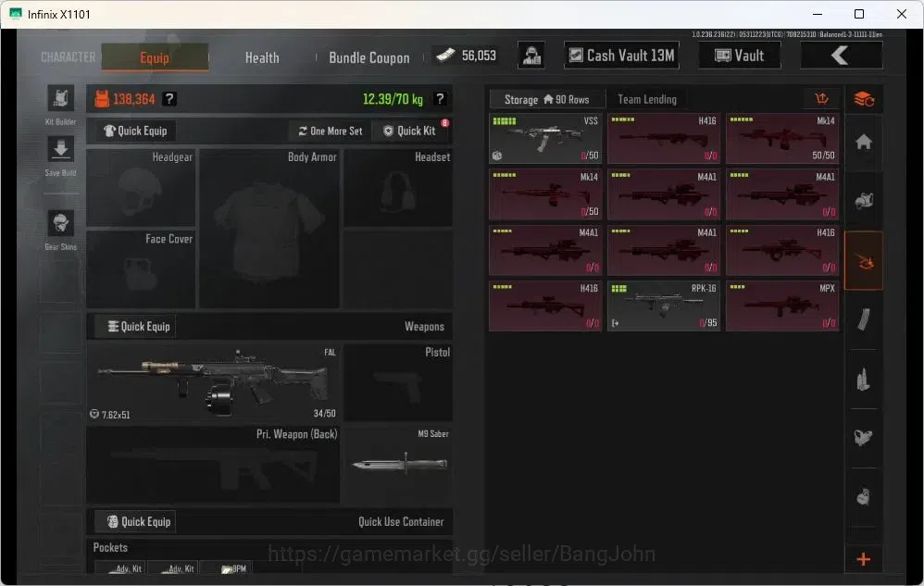Select the magazine category icon
This screenshot has width=924, height=586.
click(x=864, y=319)
